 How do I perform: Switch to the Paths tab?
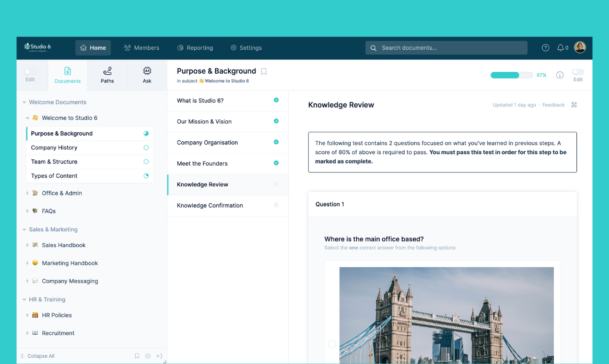[107, 75]
